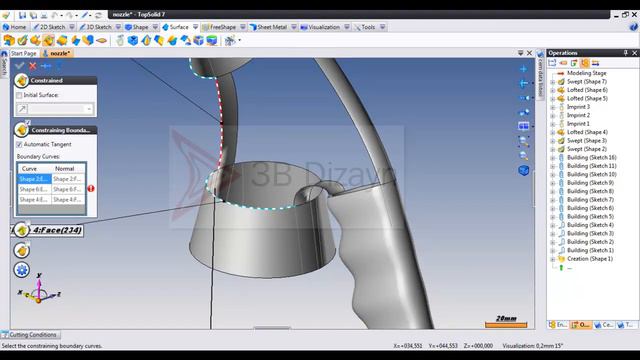Image resolution: width=640 pixels, height=360 pixels.
Task: Click the Undo arrow icon
Action: tap(55, 16)
